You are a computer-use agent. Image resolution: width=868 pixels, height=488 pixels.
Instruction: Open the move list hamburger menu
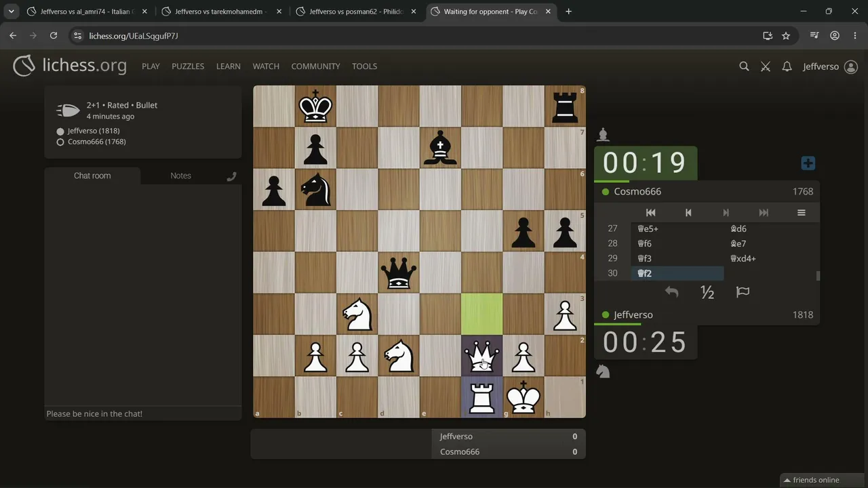point(802,213)
